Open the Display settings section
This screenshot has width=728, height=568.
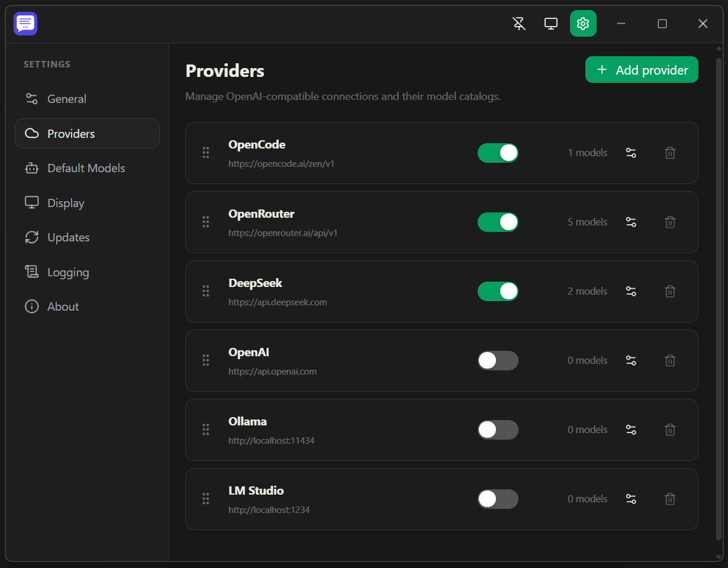point(87,203)
